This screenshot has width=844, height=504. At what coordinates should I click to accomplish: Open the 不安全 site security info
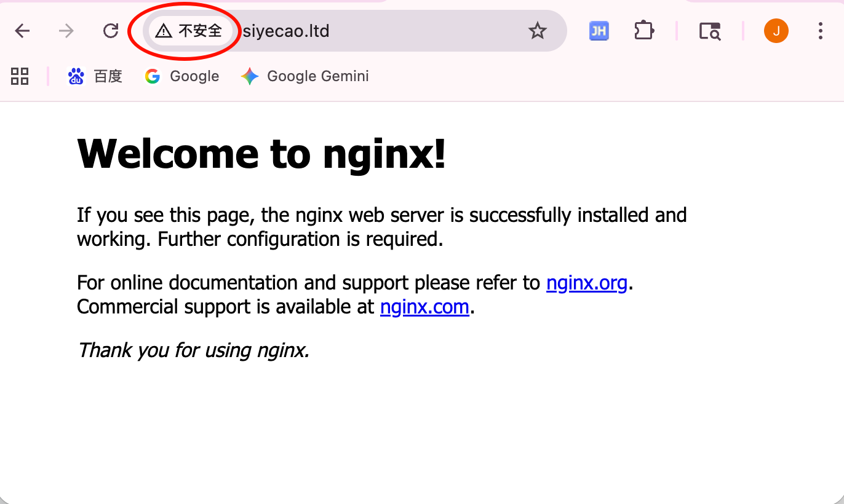190,31
